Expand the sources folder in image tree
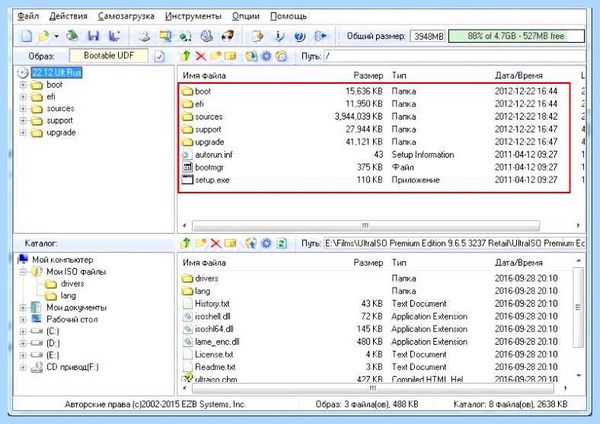The image size is (600, 424). 23,109
